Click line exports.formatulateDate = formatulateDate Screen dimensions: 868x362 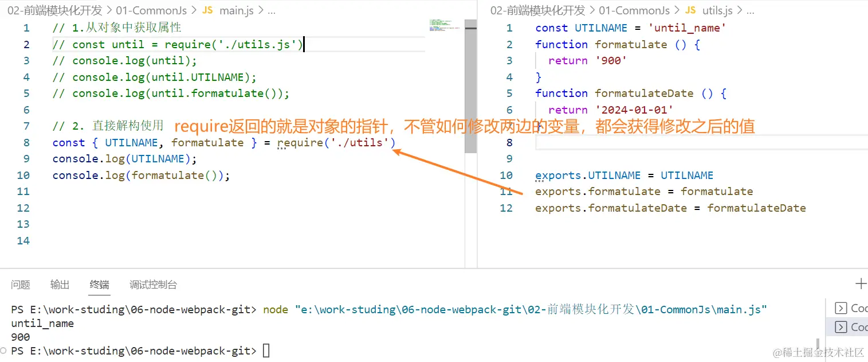(670, 208)
